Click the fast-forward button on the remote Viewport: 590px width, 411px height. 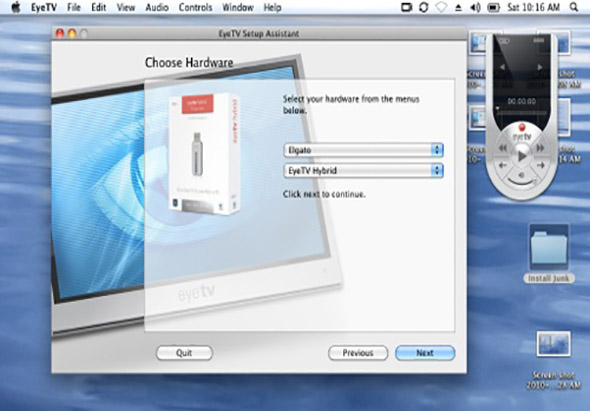(x=541, y=148)
